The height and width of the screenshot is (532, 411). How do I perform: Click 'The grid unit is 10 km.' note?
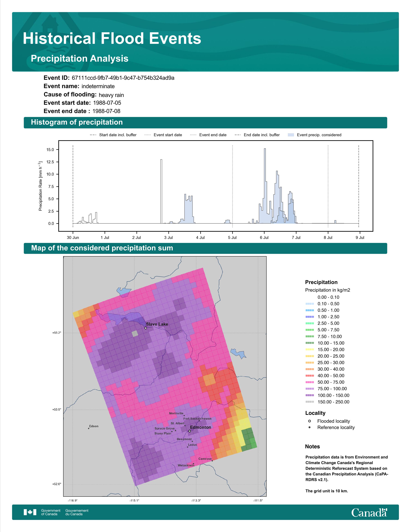point(327,491)
